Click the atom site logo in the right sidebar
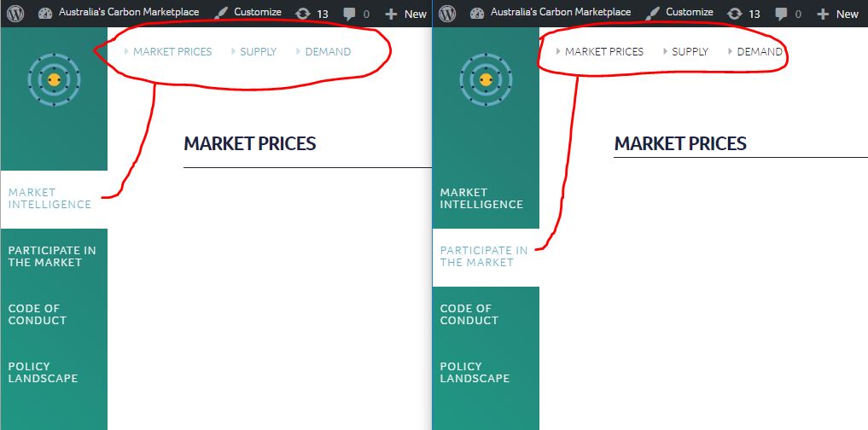 pos(486,79)
